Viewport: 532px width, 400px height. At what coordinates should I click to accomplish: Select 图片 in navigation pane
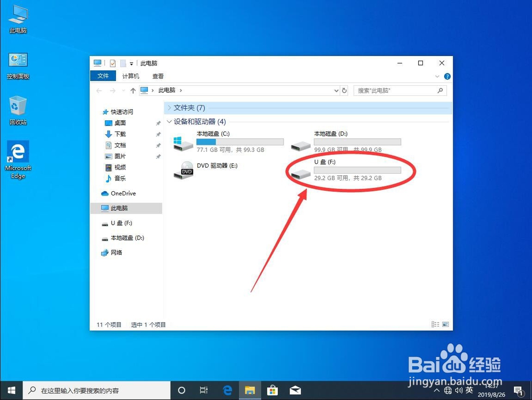pos(115,156)
